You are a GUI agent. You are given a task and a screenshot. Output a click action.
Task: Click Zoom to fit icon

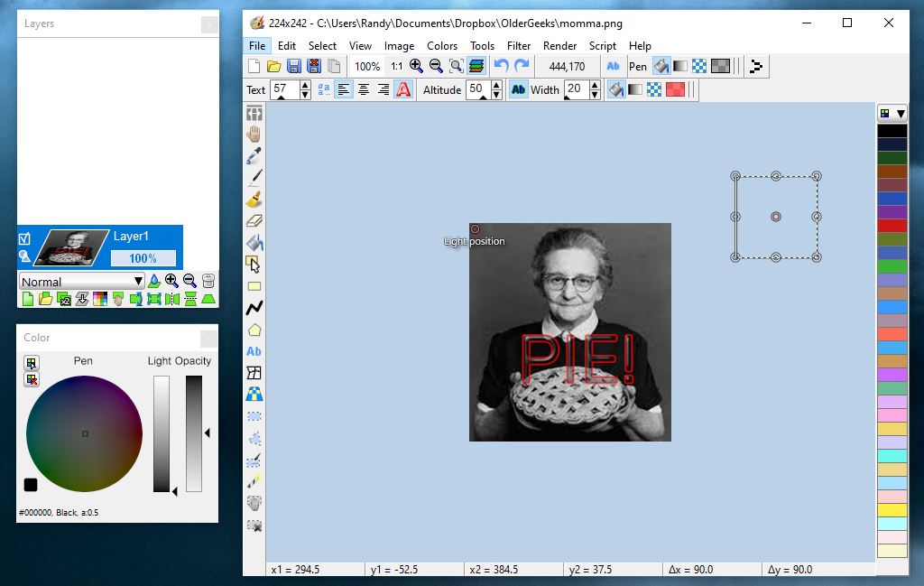click(456, 66)
